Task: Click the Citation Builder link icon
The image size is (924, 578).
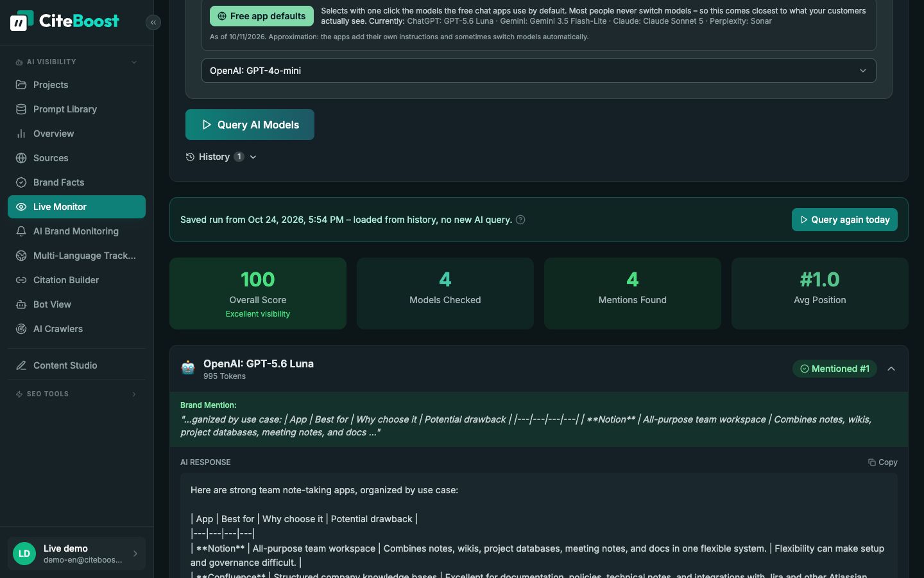Action: click(x=21, y=280)
